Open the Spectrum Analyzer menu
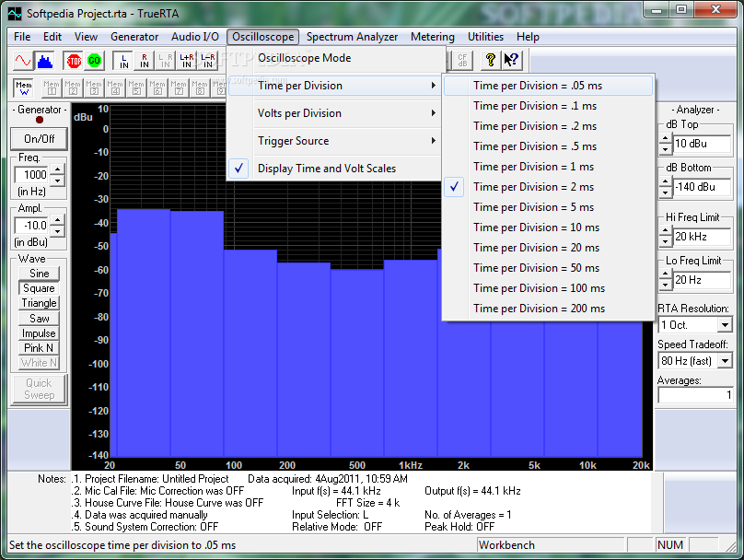This screenshot has width=744, height=560. (352, 37)
